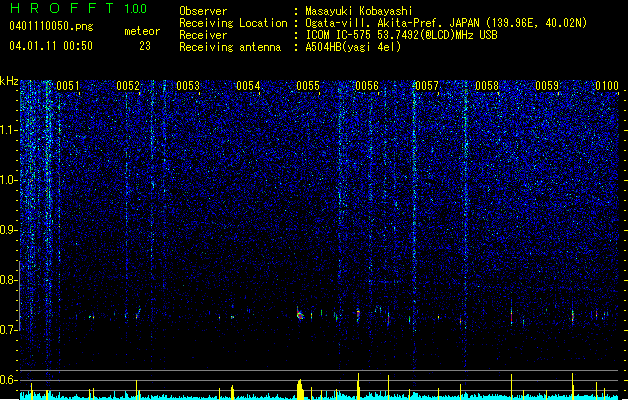Click the HROFFT 1.0.0 title text
The width and height of the screenshot is (629, 400).
[x=78, y=8]
